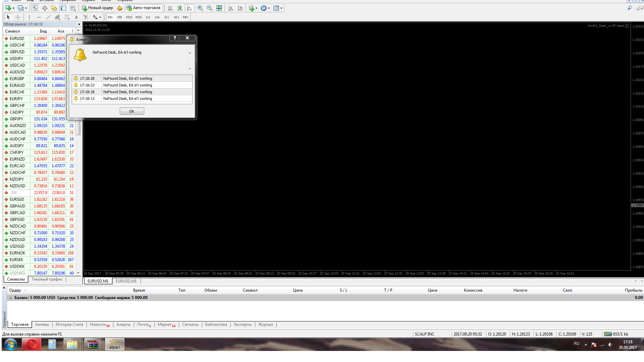Select the cursor arrow tool
This screenshot has width=644, height=362.
(x=8, y=17)
